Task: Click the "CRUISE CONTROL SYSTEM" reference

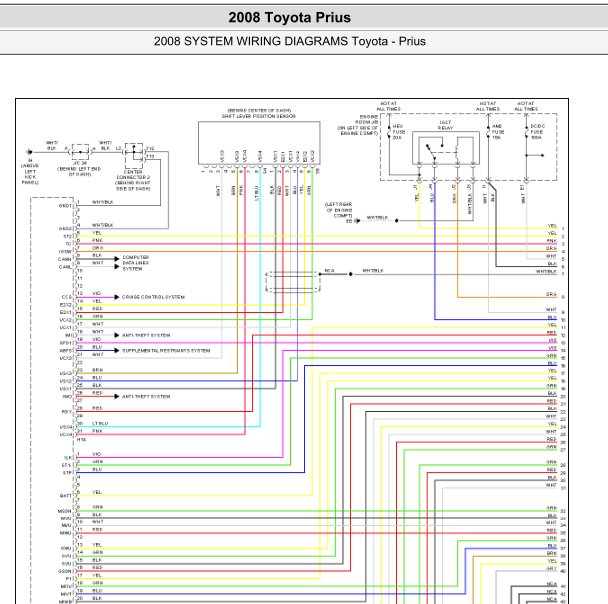Action: pyautogui.click(x=153, y=297)
